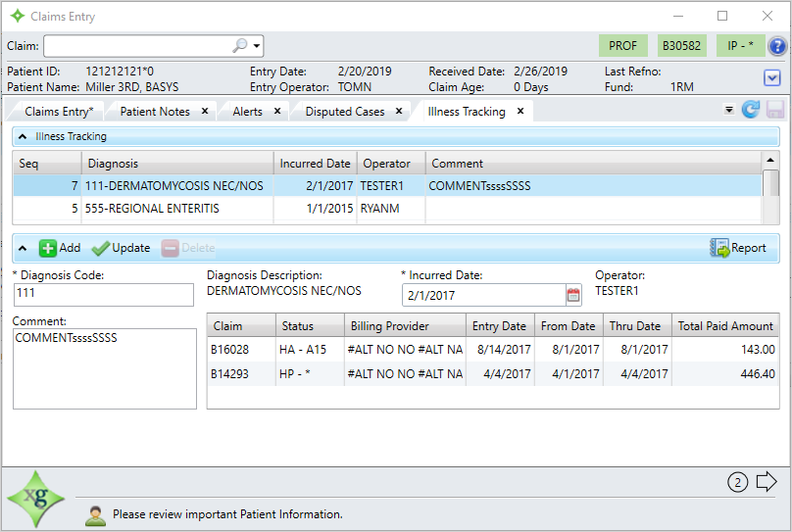Screen dimensions: 792x532
Task: Click the IP - * status button
Action: (x=740, y=46)
